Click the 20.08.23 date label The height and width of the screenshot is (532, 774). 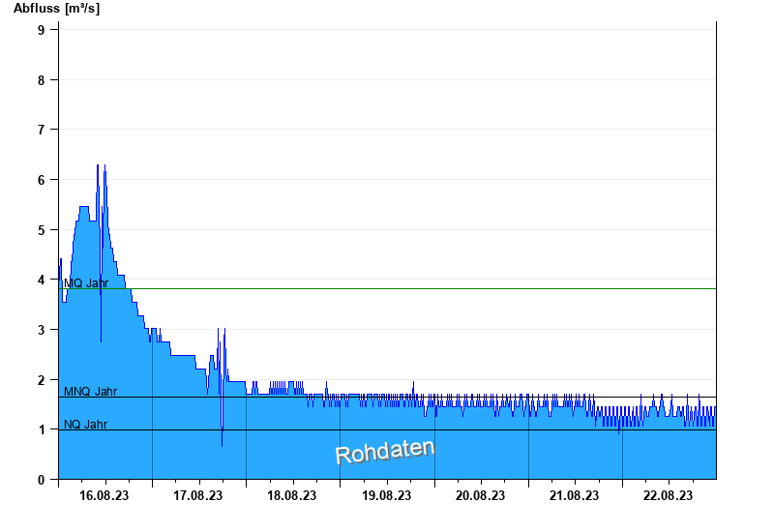(x=480, y=495)
